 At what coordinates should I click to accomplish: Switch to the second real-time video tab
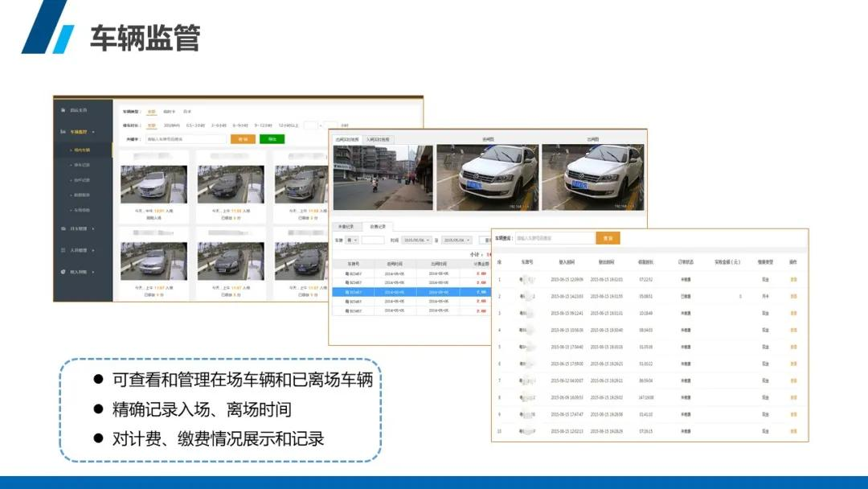(x=378, y=139)
